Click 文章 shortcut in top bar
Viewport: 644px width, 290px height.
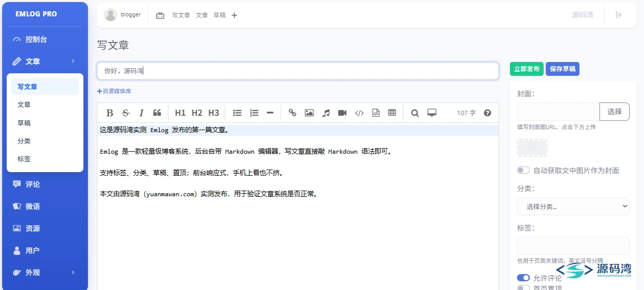pos(202,15)
